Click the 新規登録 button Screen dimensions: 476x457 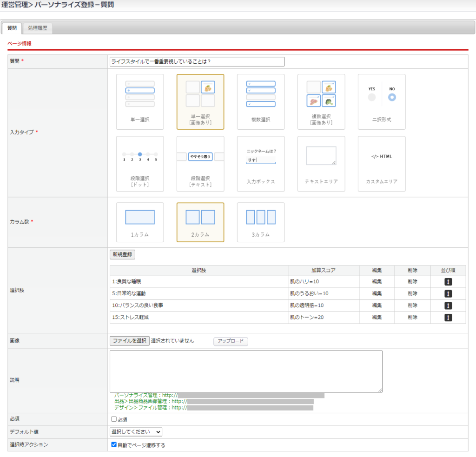tap(122, 254)
